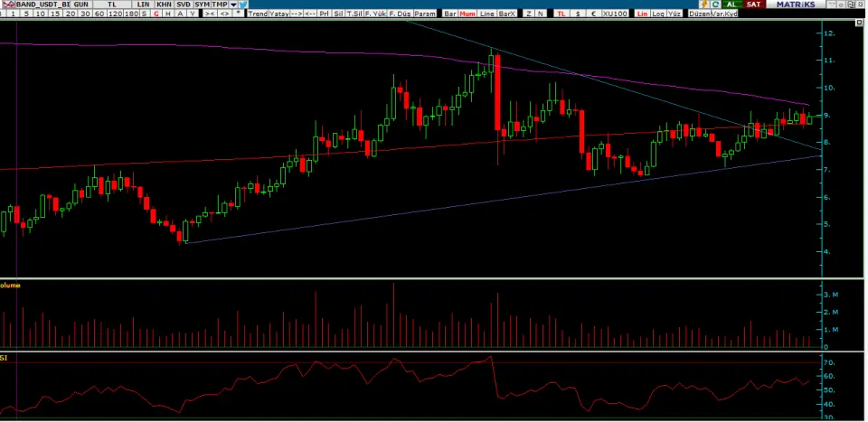This screenshot has height=422, width=868.
Task: Select the left arrow <-- drawing tool
Action: tap(311, 14)
